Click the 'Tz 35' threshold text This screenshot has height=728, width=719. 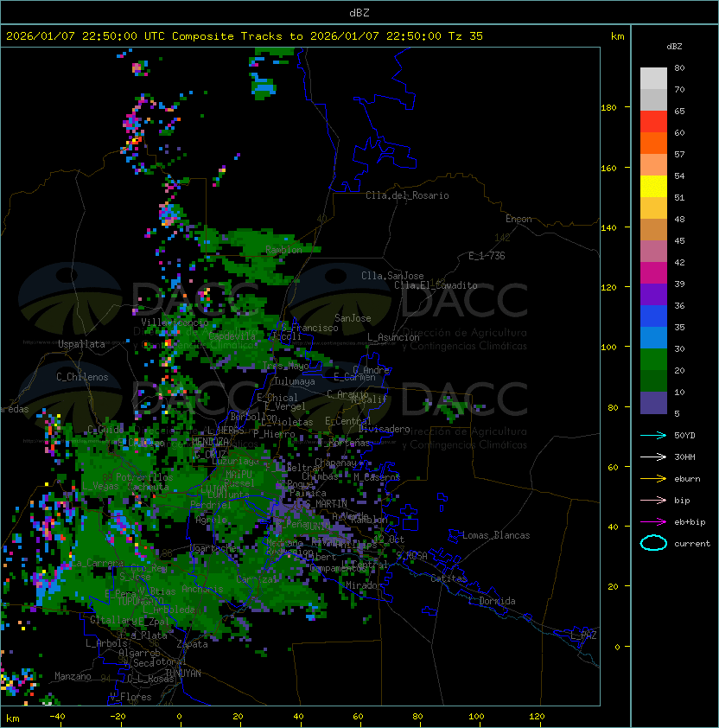click(x=466, y=36)
